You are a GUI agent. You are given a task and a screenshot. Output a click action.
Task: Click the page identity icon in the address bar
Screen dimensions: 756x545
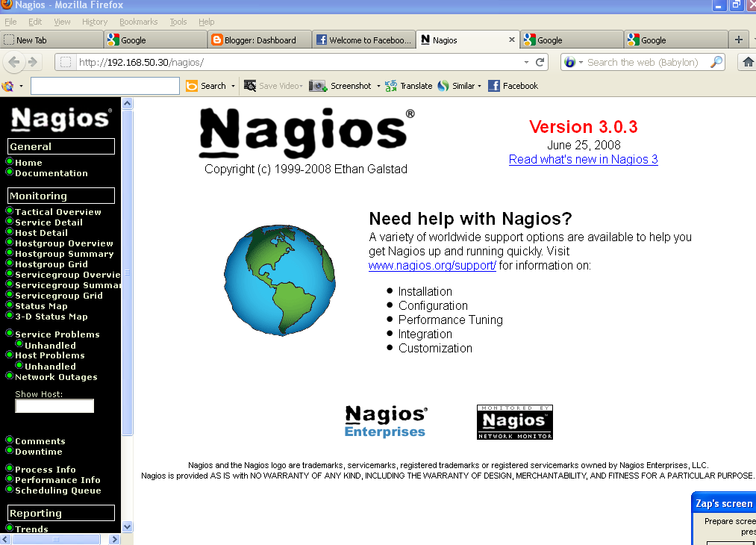[66, 62]
